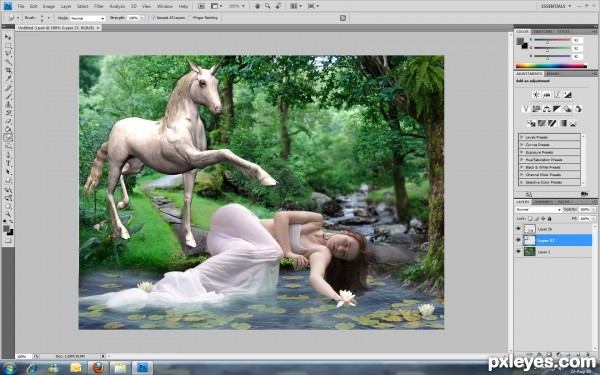Select the Move tool
600x375 pixels.
pyautogui.click(x=8, y=37)
